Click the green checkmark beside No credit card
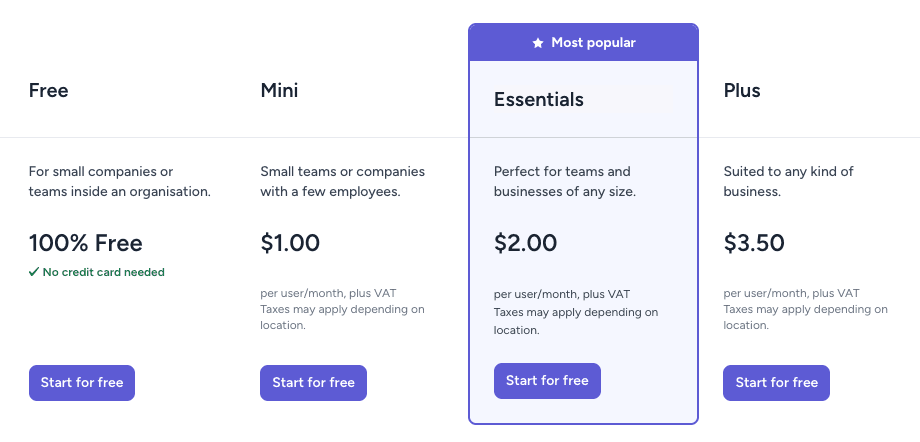The image size is (920, 442). click(x=34, y=272)
